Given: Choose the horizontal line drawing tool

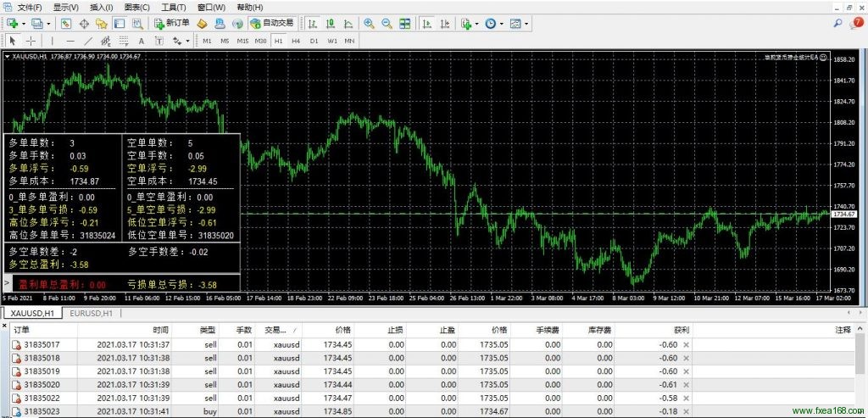Looking at the screenshot, I should click(x=70, y=40).
